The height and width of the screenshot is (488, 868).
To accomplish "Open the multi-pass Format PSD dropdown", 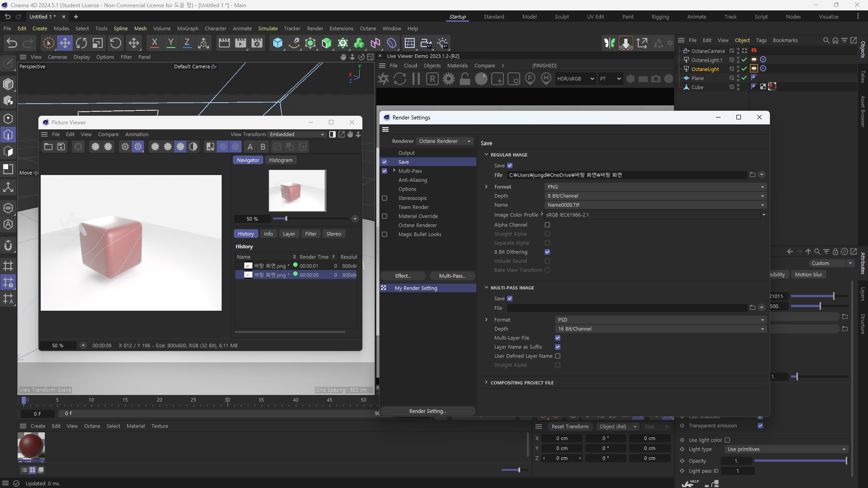I will [660, 320].
